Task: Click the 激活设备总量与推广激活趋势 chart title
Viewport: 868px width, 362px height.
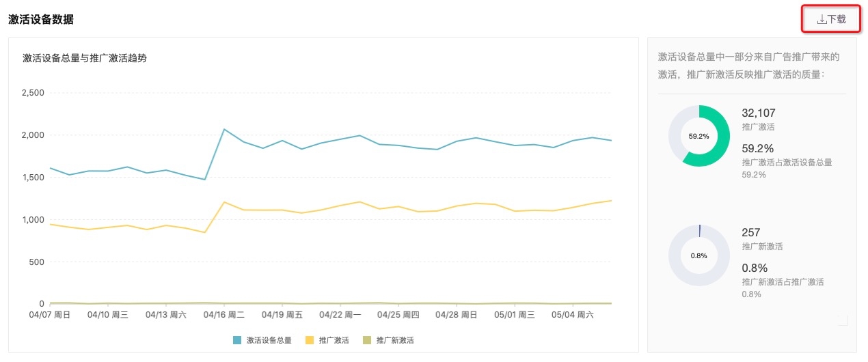Action: 85,59
